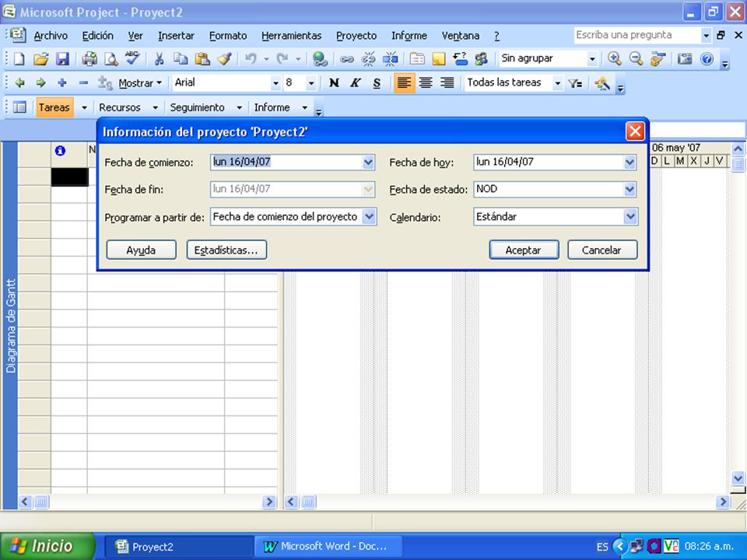This screenshot has width=747, height=560.
Task: Open the Herramientas menu
Action: pyautogui.click(x=291, y=36)
